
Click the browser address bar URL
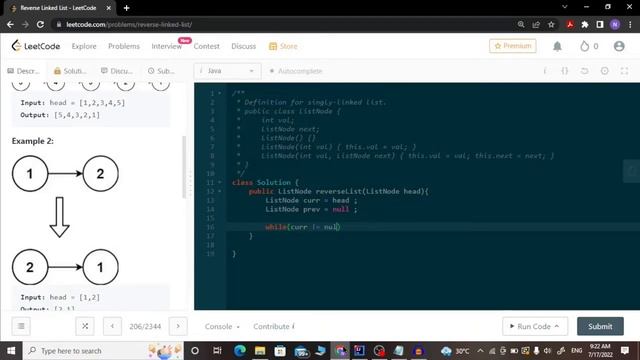pos(129,24)
